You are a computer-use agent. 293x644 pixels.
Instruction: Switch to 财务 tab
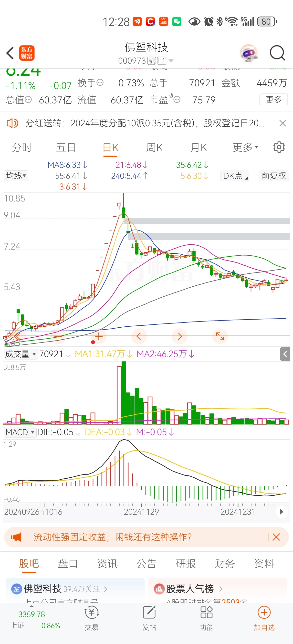[225, 563]
